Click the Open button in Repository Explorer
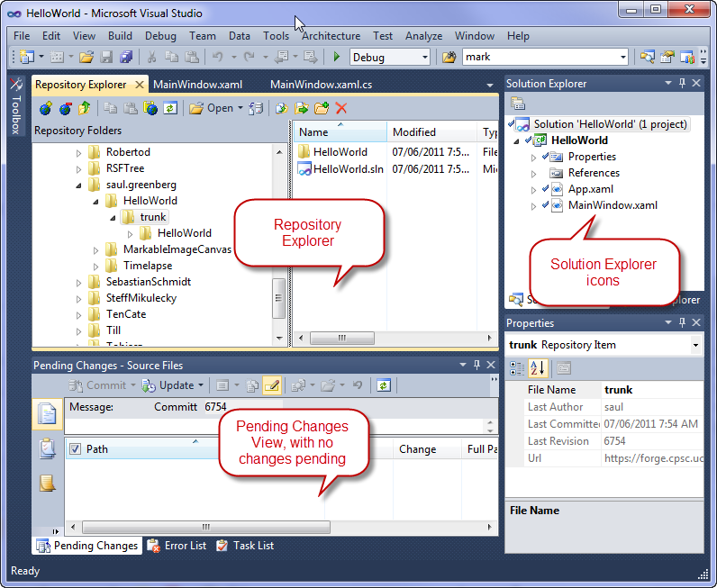 click(x=211, y=108)
